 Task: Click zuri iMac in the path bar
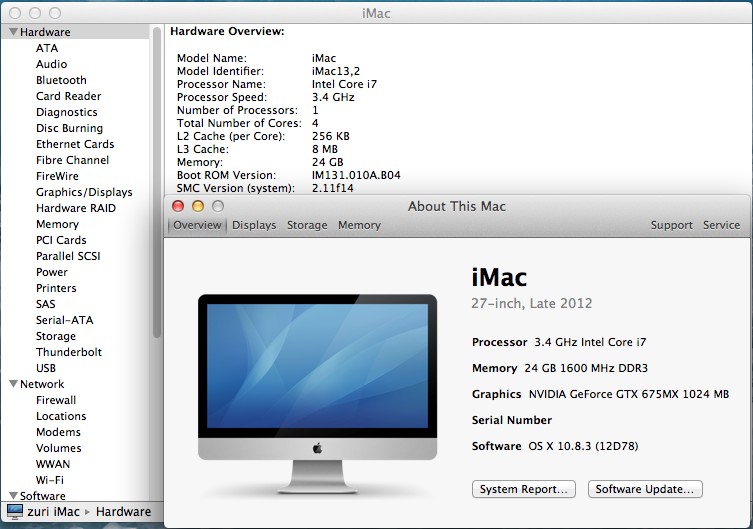[53, 512]
